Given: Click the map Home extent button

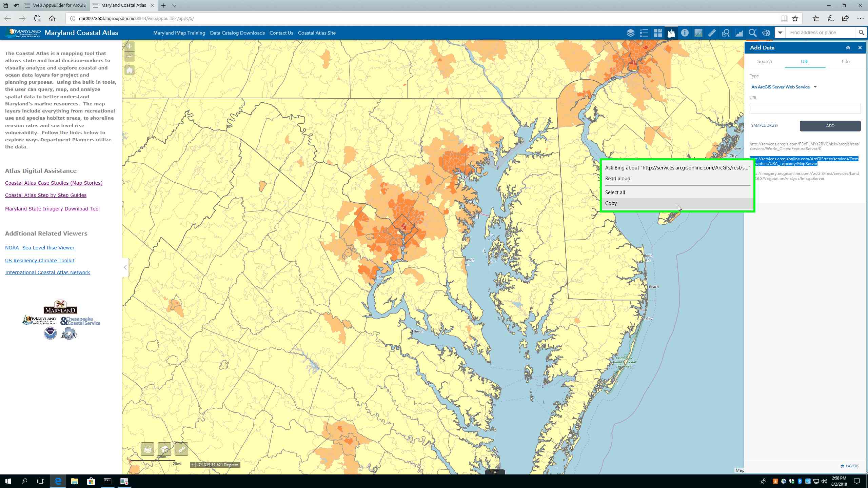Looking at the screenshot, I should [x=129, y=70].
